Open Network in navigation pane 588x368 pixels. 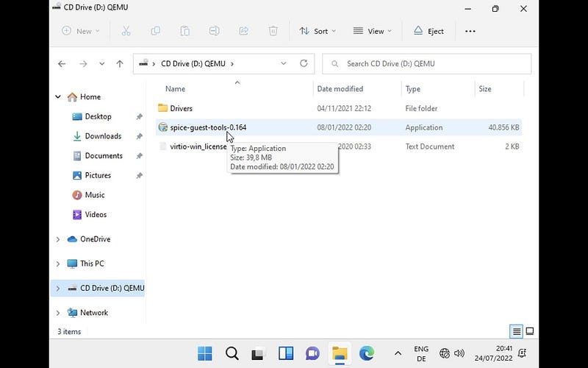(94, 313)
